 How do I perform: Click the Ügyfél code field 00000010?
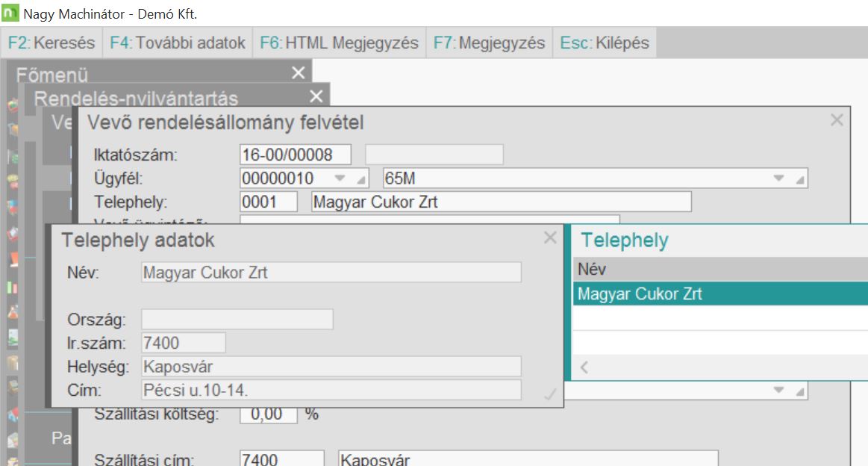coord(305,178)
